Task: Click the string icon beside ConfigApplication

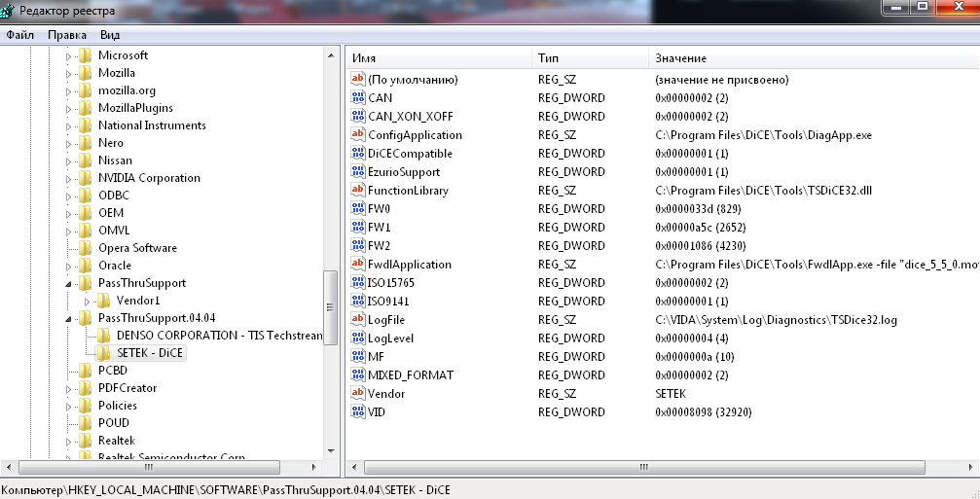Action: point(357,135)
